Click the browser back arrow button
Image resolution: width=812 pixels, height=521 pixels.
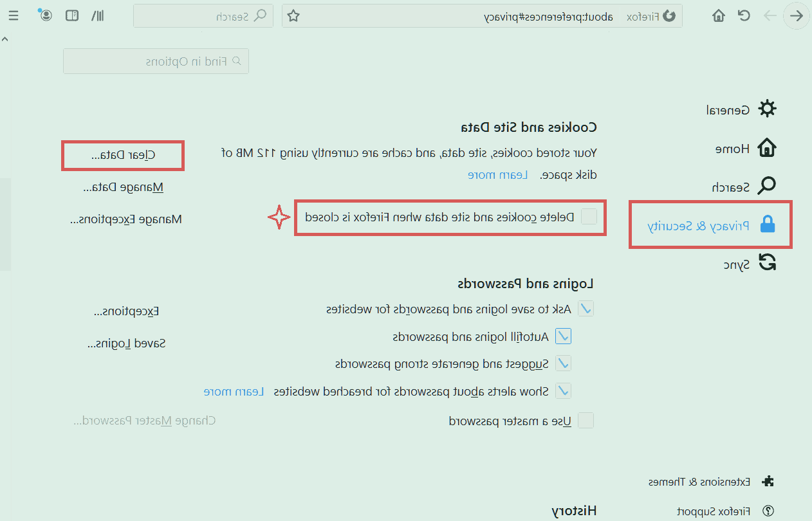coord(797,16)
